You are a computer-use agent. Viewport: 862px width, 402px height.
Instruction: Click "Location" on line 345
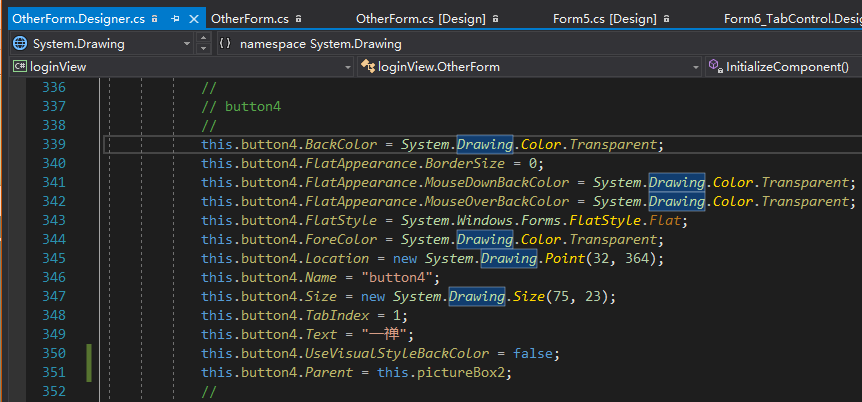pos(337,258)
